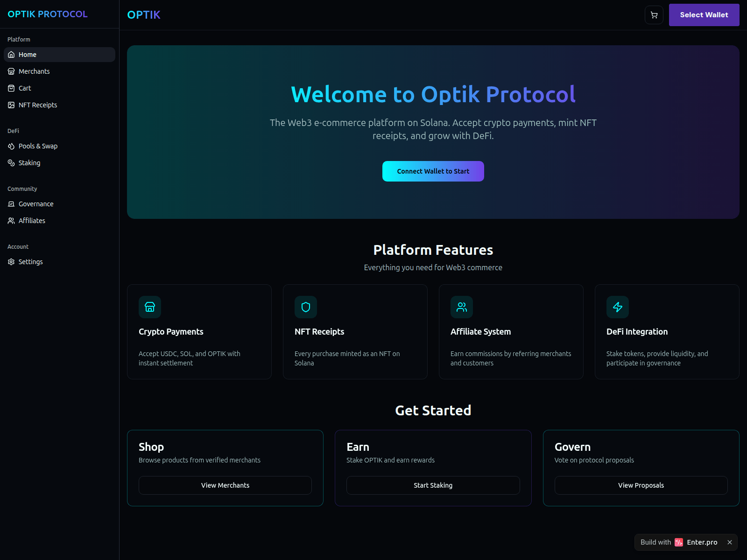This screenshot has height=560, width=747.
Task: Click the Affiliate System card title
Action: [480, 332]
